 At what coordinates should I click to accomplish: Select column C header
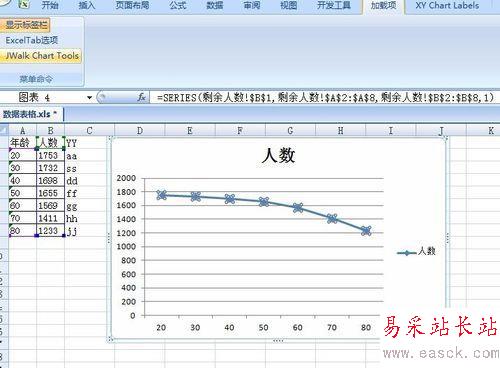coord(89,130)
